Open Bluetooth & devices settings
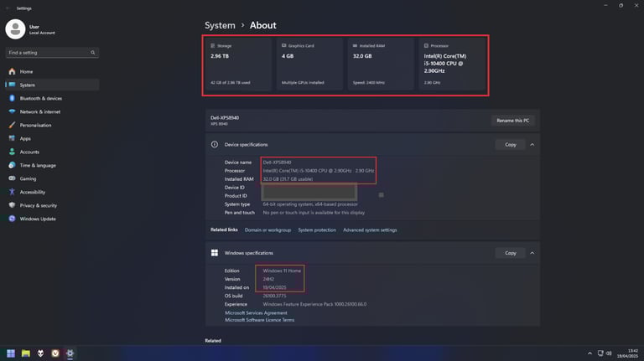The height and width of the screenshot is (361, 644). click(x=52, y=99)
